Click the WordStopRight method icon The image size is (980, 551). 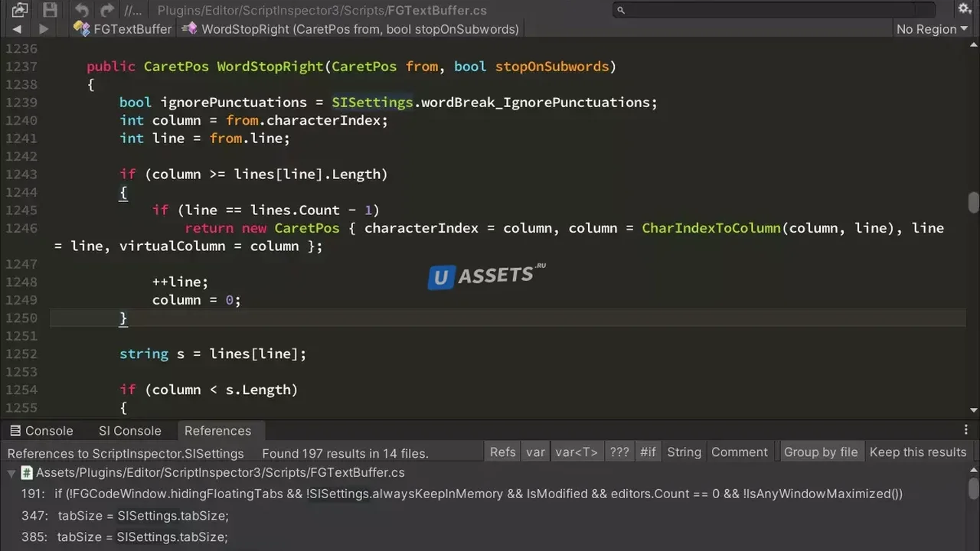[188, 29]
